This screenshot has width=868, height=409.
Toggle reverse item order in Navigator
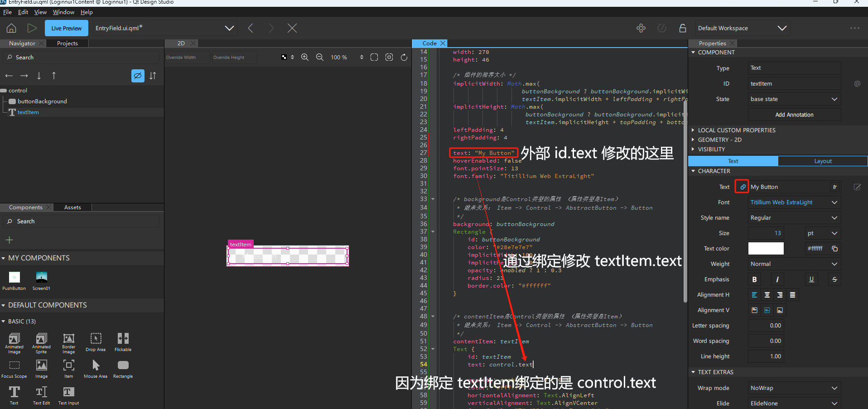tap(153, 76)
